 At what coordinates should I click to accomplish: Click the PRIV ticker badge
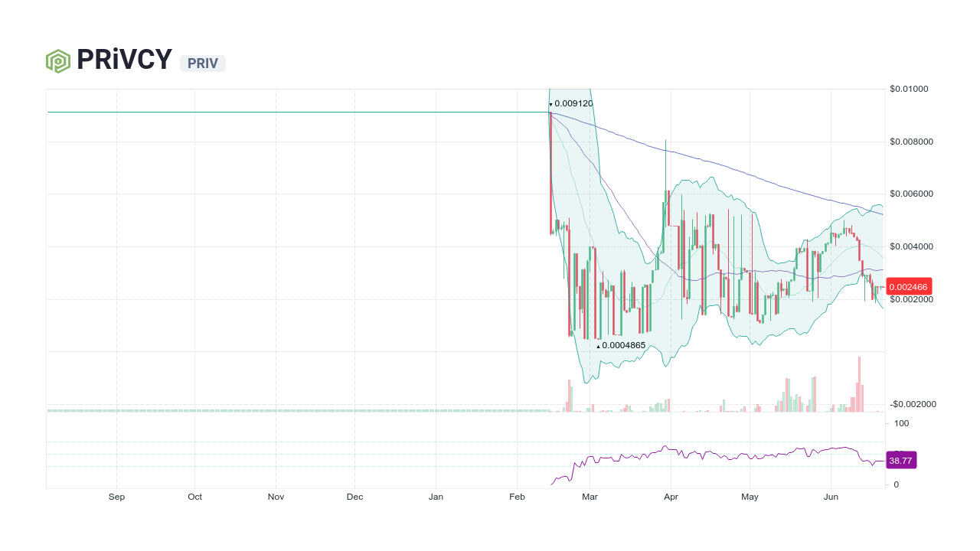click(203, 64)
